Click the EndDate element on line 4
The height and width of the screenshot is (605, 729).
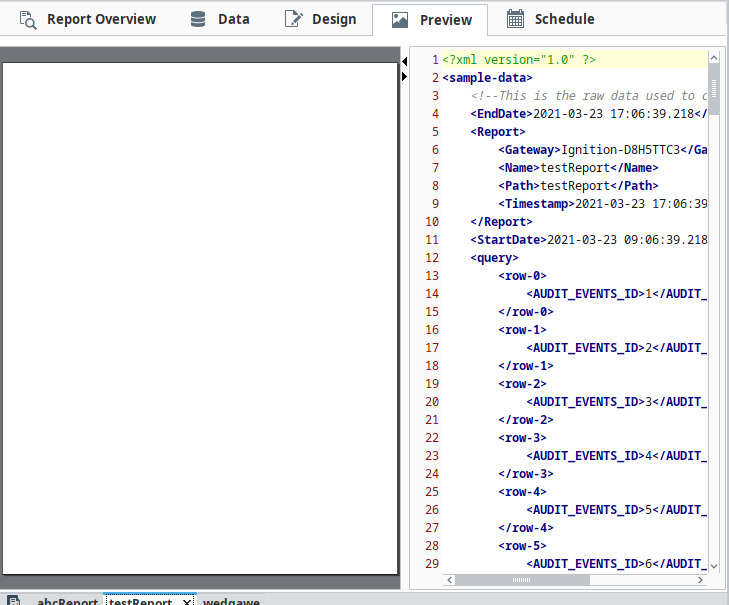pos(589,113)
